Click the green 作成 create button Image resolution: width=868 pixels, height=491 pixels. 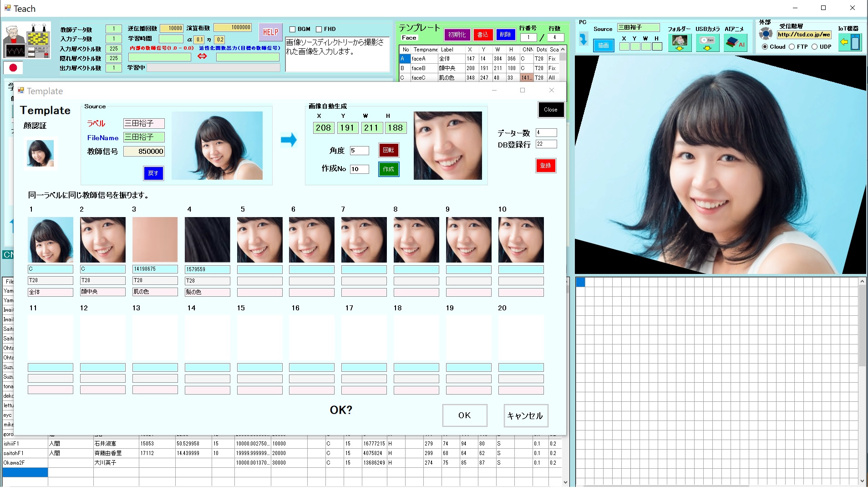(388, 169)
